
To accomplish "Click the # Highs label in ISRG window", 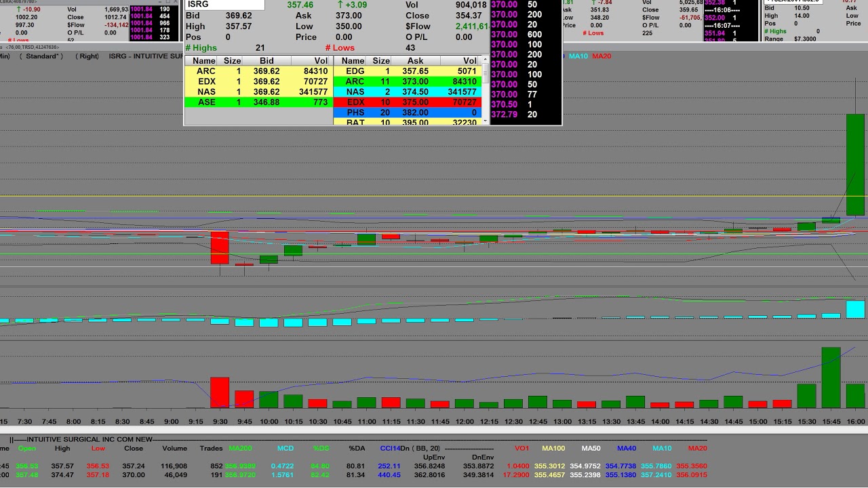I will [x=201, y=48].
